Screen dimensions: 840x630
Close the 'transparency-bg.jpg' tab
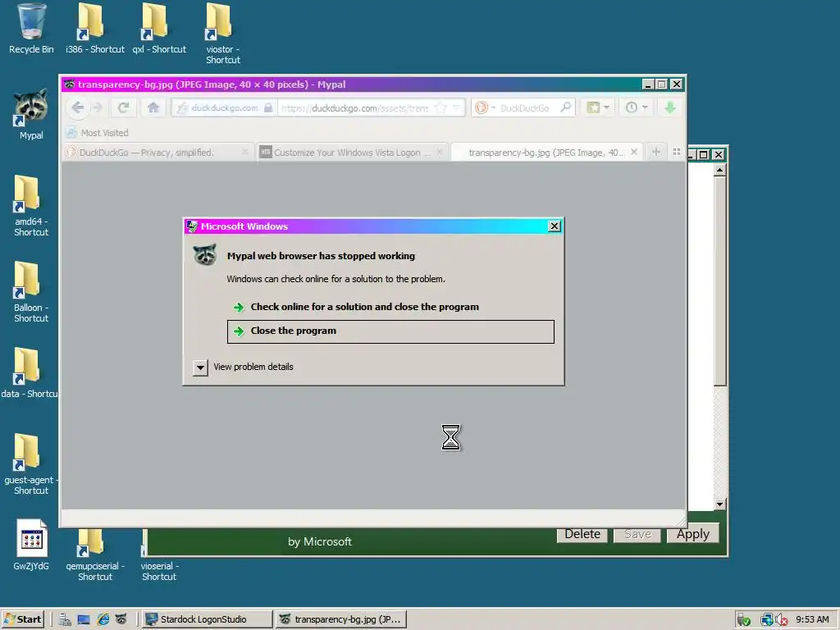(x=634, y=152)
